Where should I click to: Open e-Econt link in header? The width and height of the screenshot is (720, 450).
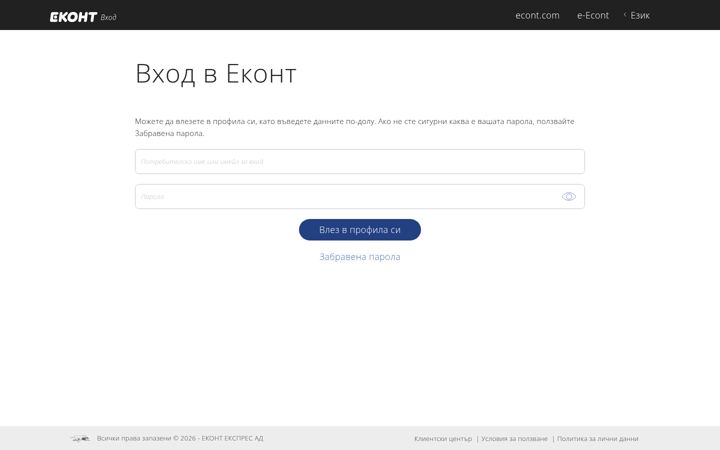pyautogui.click(x=593, y=15)
